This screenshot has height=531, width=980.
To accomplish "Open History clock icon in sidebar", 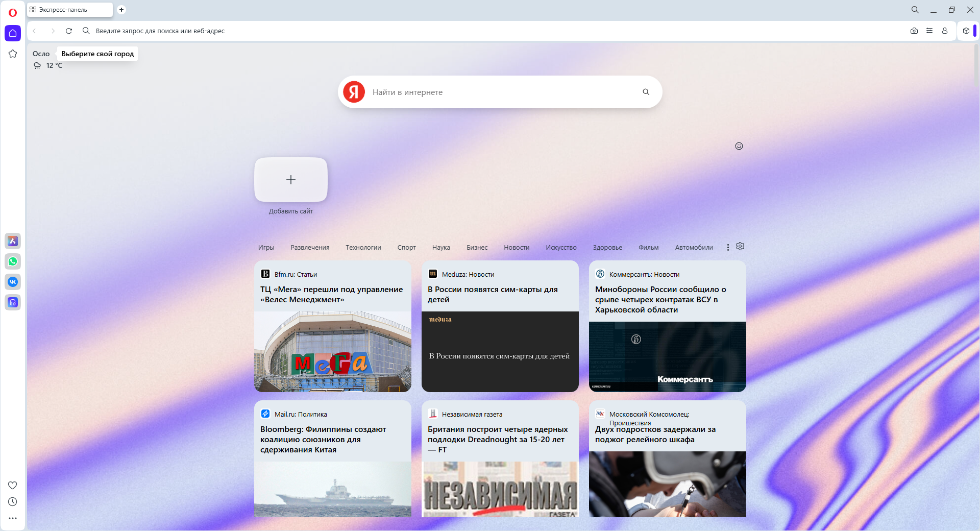I will [13, 502].
